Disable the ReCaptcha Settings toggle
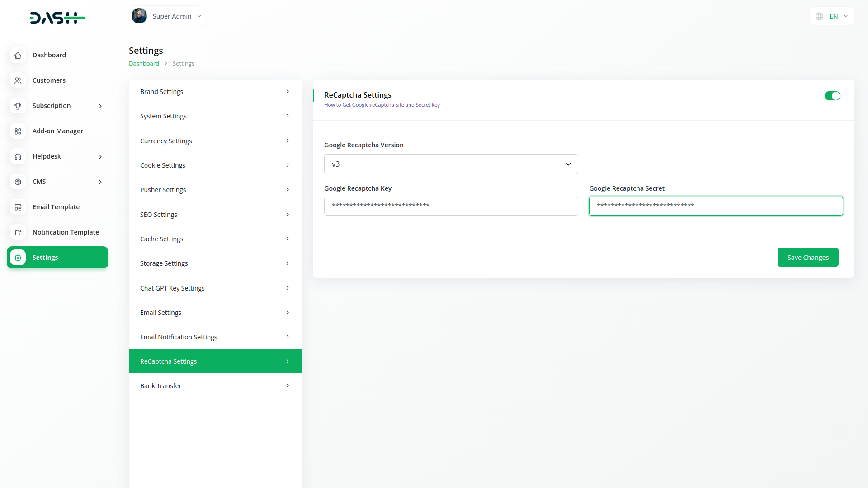The width and height of the screenshot is (868, 488). click(x=832, y=96)
